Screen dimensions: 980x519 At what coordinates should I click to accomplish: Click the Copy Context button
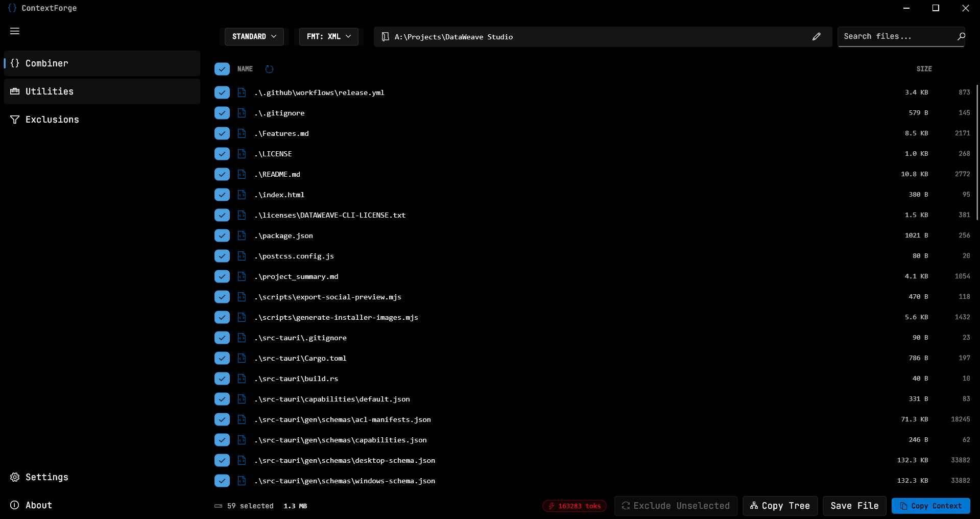(x=930, y=506)
